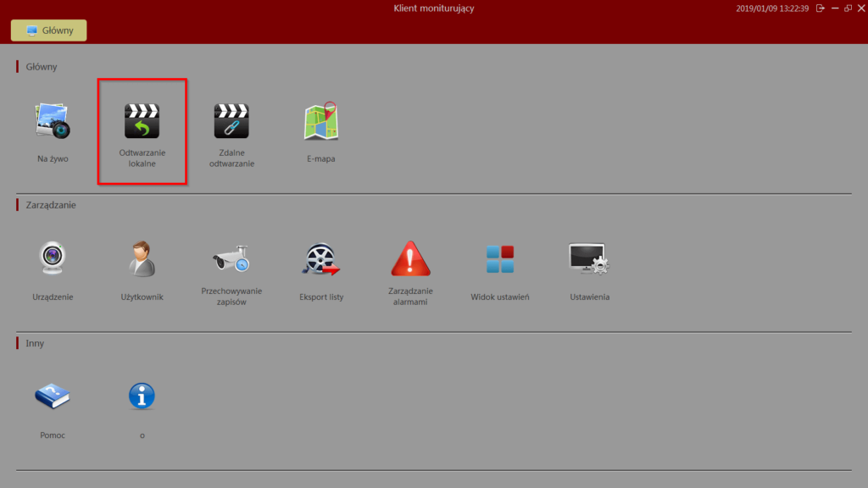Click the Pomoc label under the book icon

(53, 435)
